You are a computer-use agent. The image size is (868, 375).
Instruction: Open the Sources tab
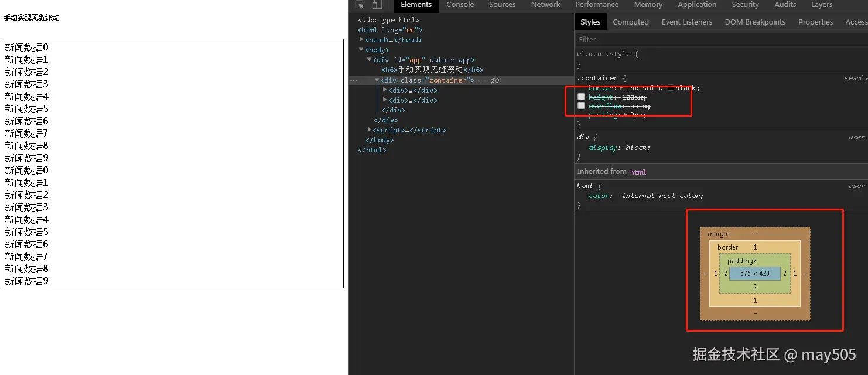point(503,5)
